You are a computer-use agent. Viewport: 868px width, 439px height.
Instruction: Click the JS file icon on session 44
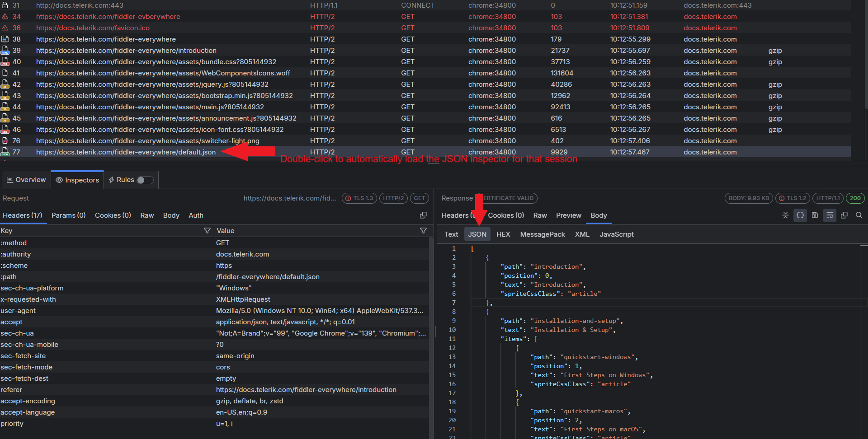(5, 107)
